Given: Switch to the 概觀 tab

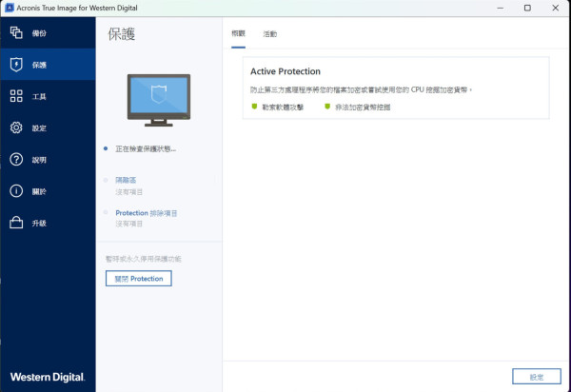Looking at the screenshot, I should pos(238,34).
